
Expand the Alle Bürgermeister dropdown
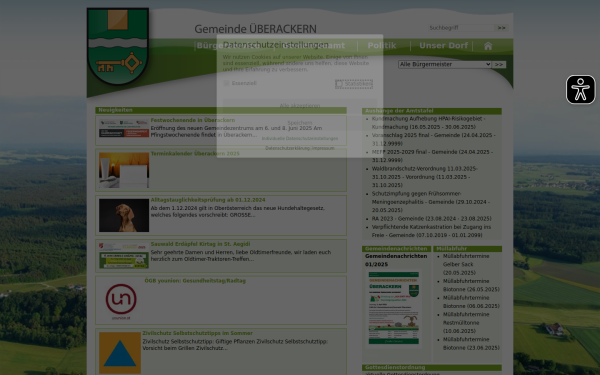pos(445,64)
